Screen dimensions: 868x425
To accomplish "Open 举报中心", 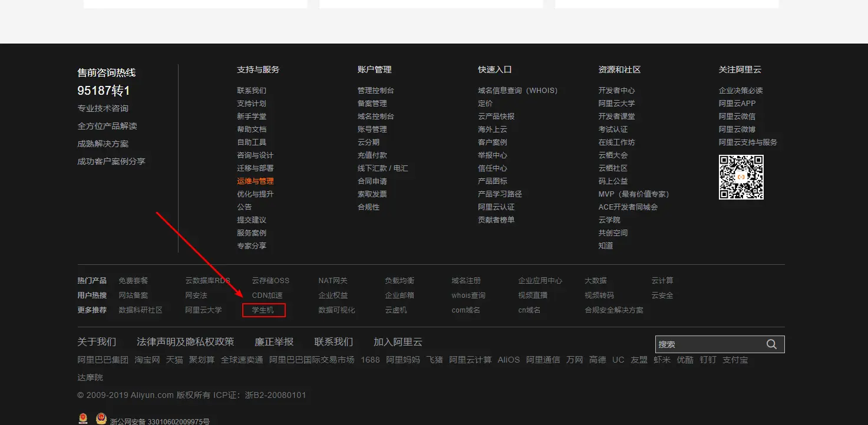I will point(493,155).
